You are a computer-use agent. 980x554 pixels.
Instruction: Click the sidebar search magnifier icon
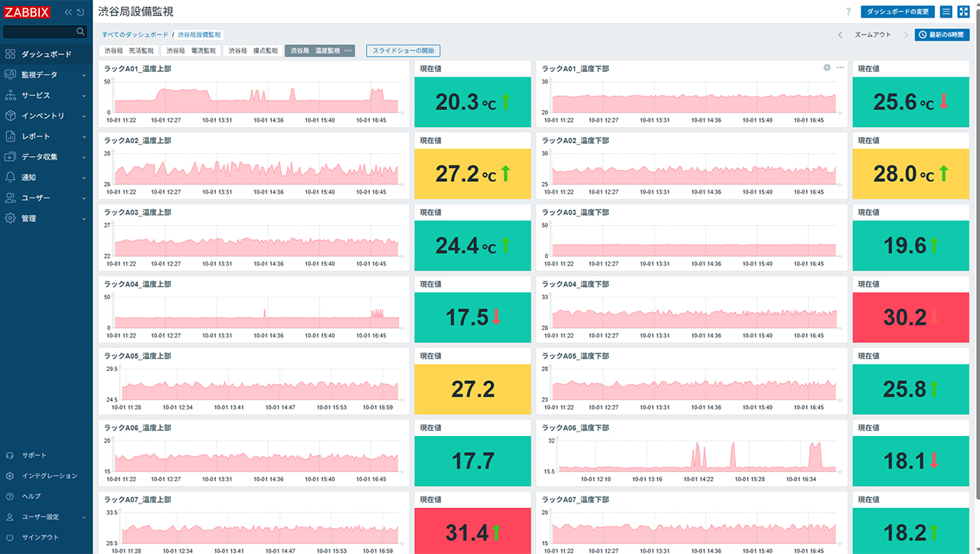coord(80,32)
